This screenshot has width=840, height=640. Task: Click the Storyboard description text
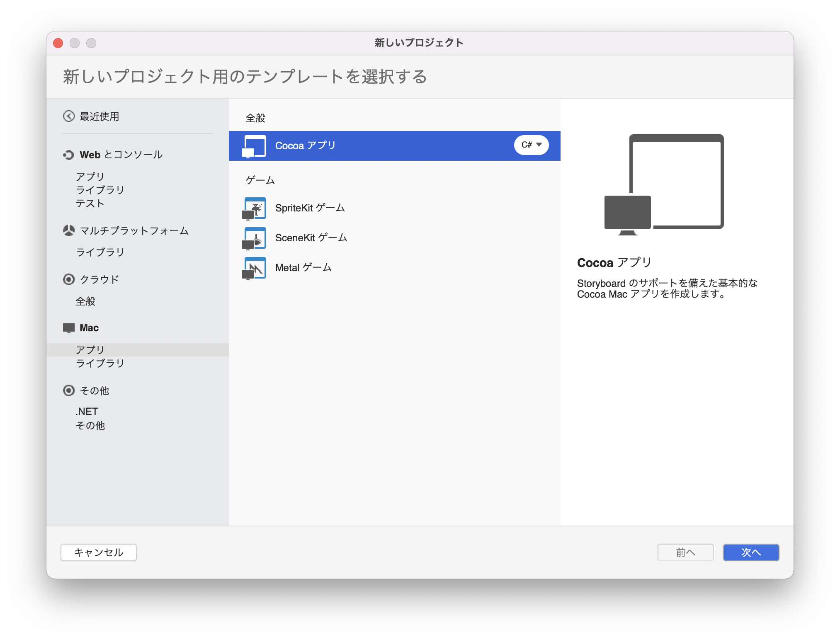pyautogui.click(x=667, y=288)
